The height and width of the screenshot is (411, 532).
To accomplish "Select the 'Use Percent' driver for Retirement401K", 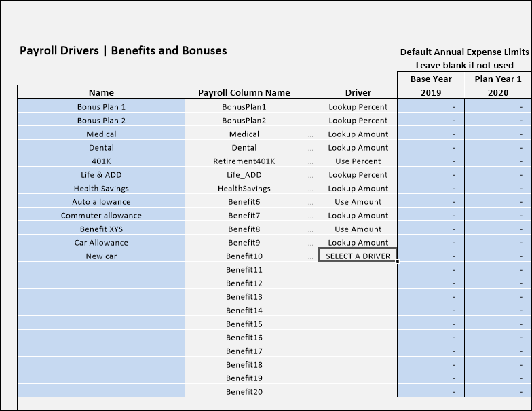I will 358,161.
